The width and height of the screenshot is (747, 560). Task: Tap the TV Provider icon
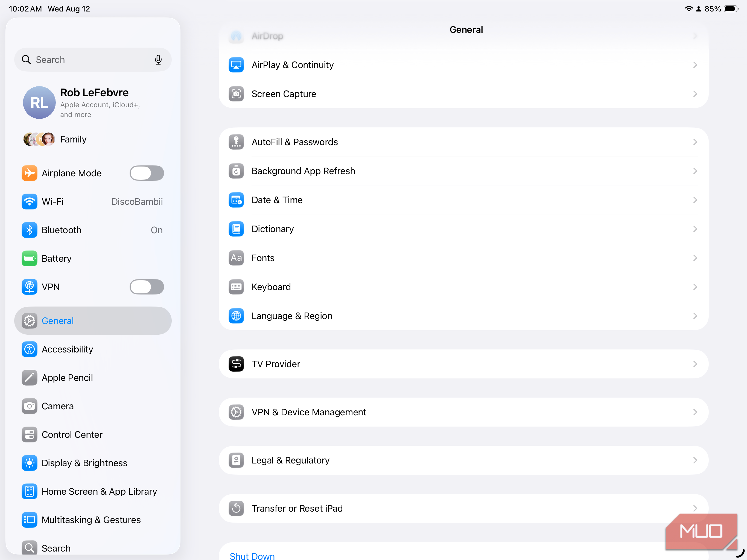click(x=236, y=364)
